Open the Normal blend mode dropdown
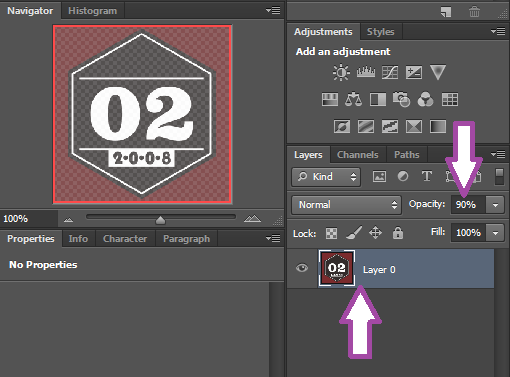Viewport: 510px width, 377px height. pos(346,205)
